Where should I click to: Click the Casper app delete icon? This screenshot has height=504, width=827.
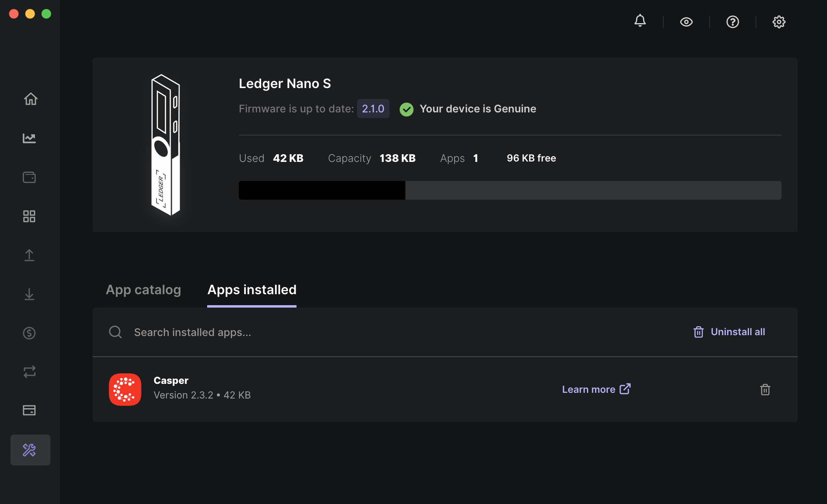point(765,390)
